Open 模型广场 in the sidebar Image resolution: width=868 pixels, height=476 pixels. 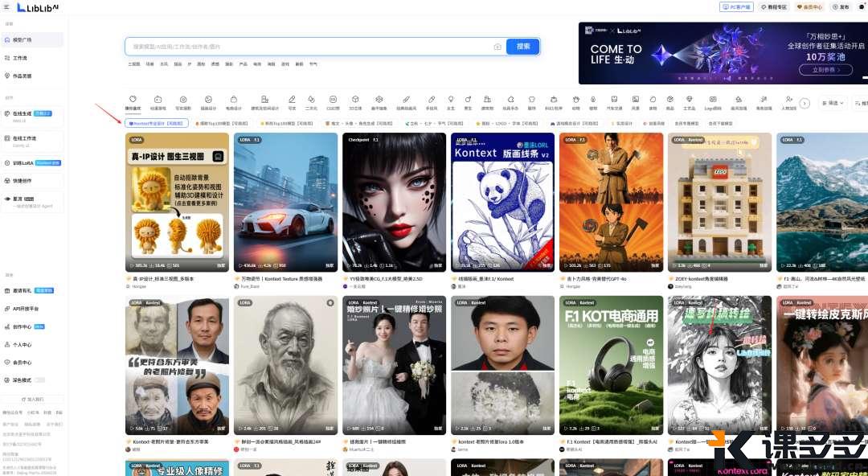point(33,40)
